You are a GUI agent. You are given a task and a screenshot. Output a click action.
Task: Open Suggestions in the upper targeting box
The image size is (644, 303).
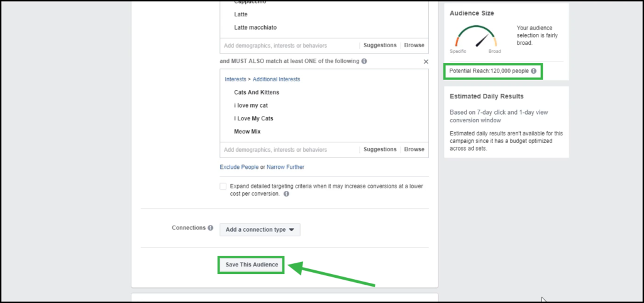(x=380, y=45)
